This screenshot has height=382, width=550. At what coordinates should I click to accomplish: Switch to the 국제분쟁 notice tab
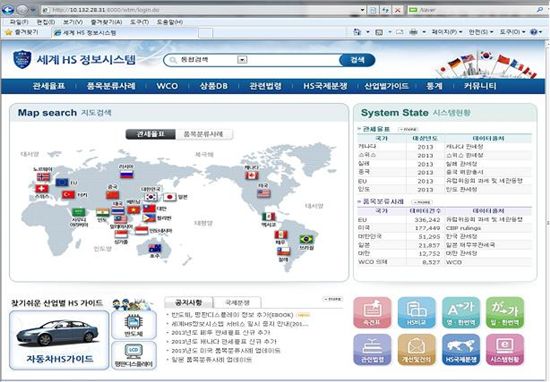coord(237,302)
